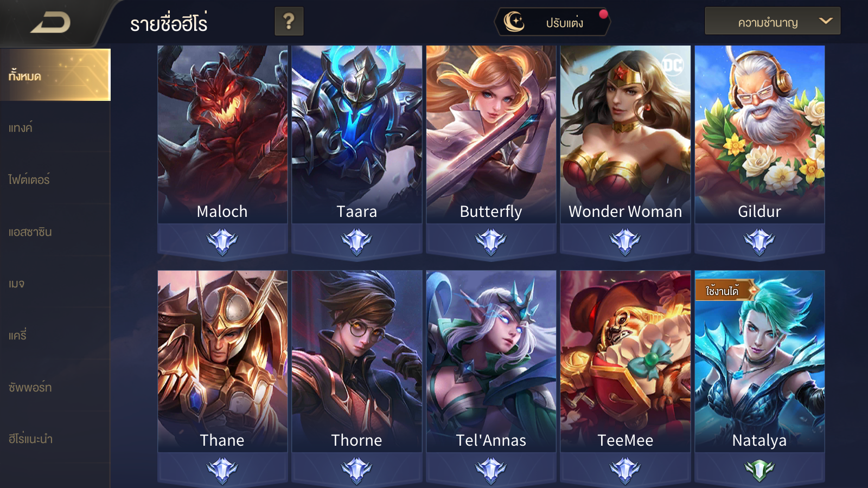Select the ทั้งหมด category tab
Screen dimensions: 868x488
click(x=55, y=75)
